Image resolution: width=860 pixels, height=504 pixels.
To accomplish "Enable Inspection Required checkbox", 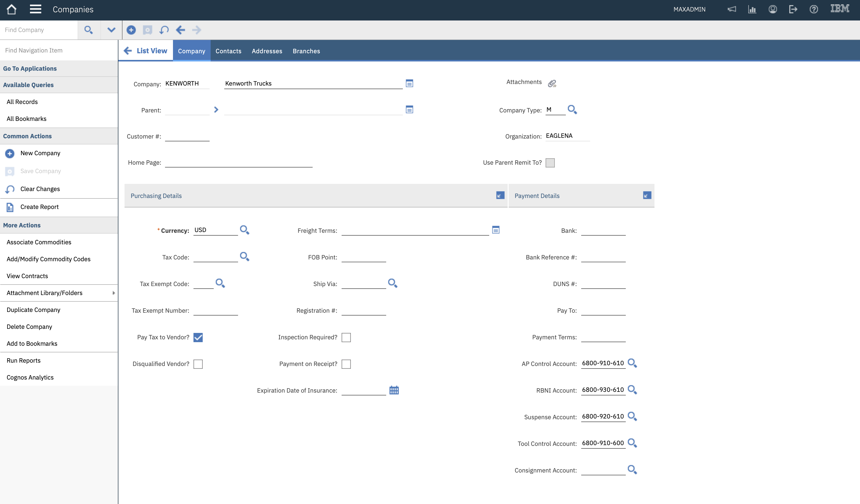I will [x=346, y=337].
